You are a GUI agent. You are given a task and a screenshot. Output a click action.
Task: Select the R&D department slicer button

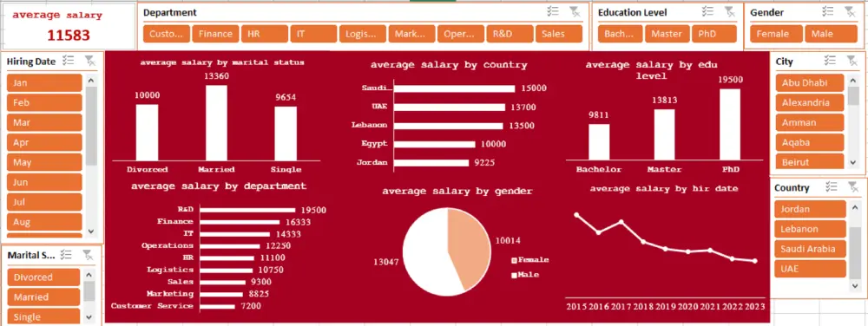(510, 34)
